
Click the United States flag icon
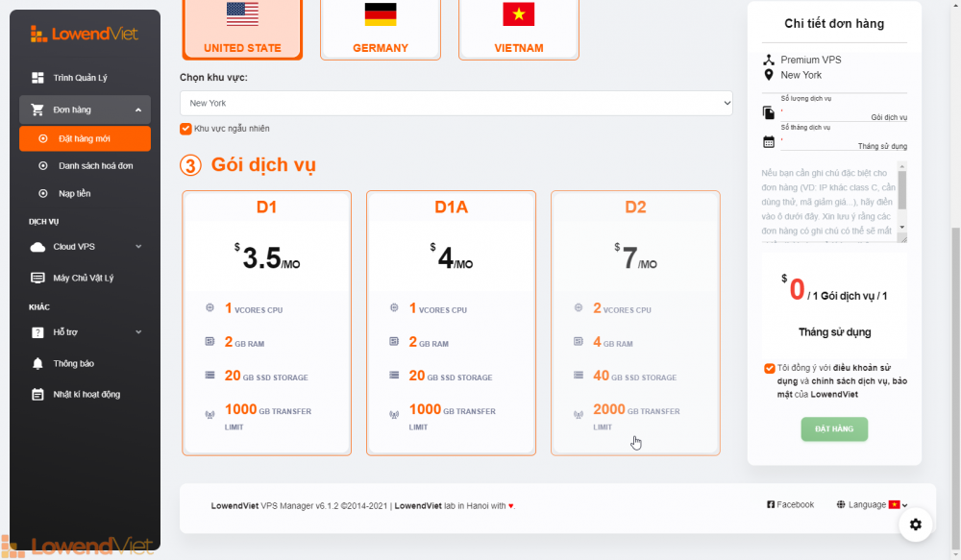[242, 14]
